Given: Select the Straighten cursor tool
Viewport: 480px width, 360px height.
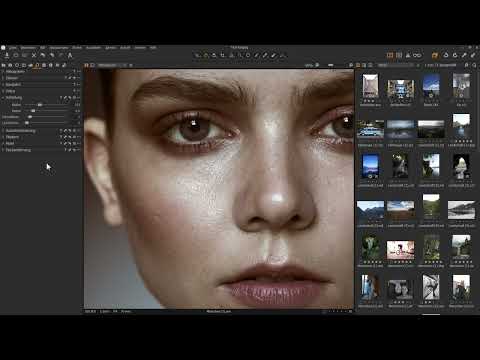Looking at the screenshot, I should pyautogui.click(x=231, y=55).
